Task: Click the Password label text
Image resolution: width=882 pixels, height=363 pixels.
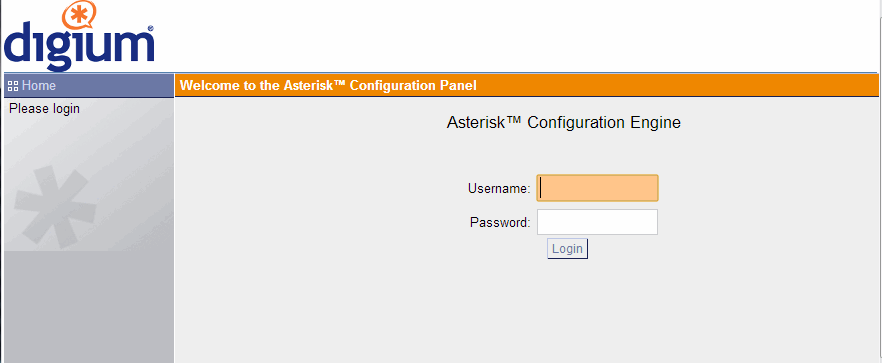Action: (x=500, y=222)
